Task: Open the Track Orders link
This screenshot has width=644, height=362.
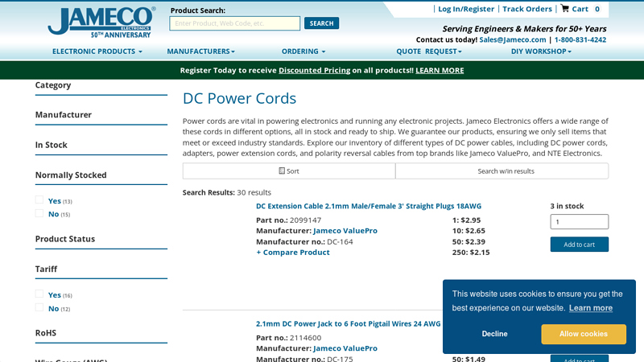Action: point(527,9)
